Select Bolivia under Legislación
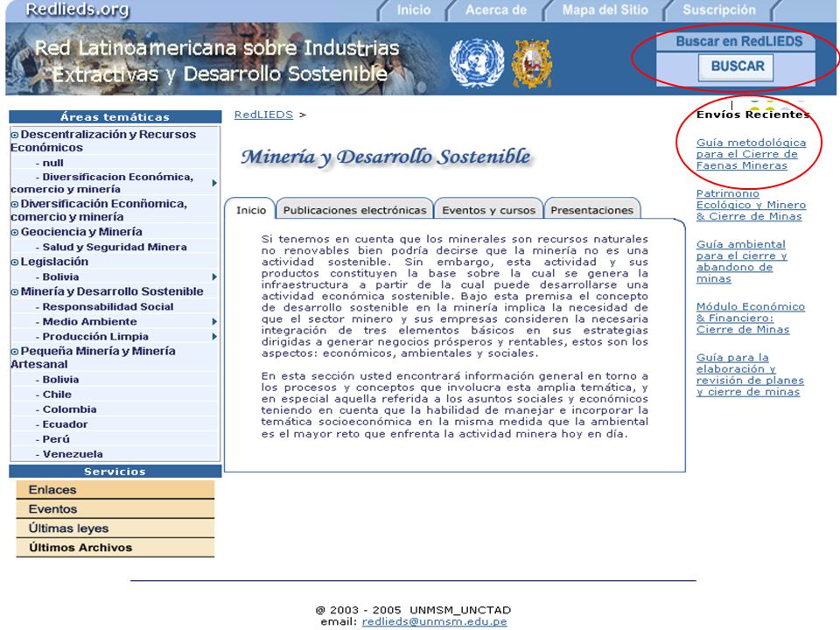840x630 pixels. pos(60,277)
